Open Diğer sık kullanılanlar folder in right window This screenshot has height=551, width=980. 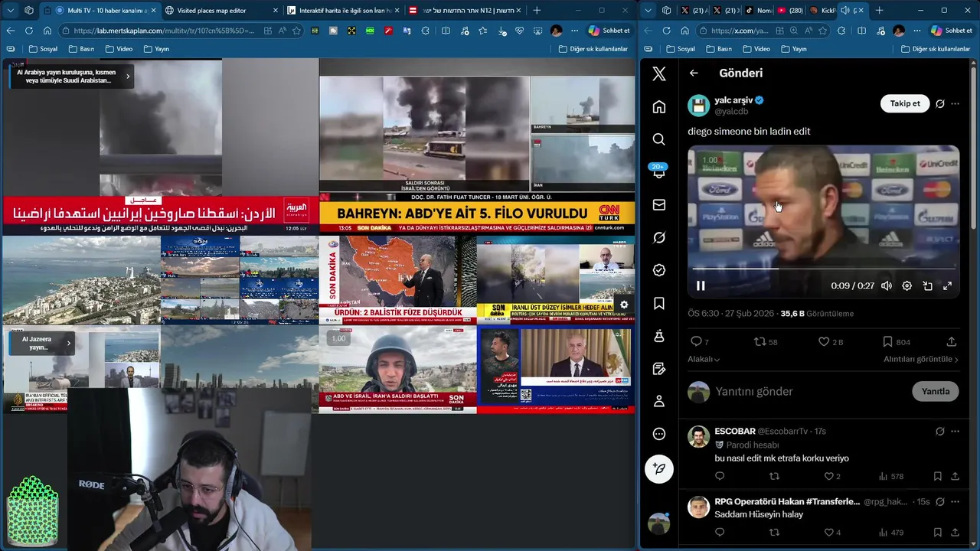click(935, 49)
